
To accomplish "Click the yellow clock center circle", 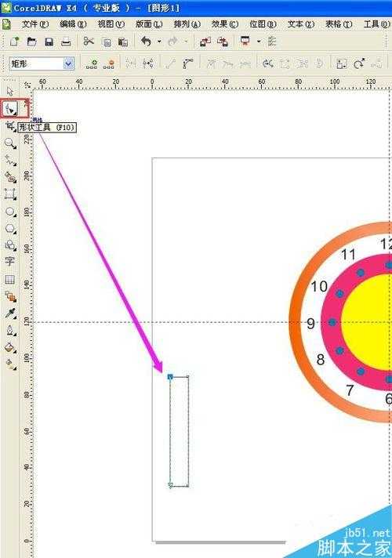I will [367, 322].
